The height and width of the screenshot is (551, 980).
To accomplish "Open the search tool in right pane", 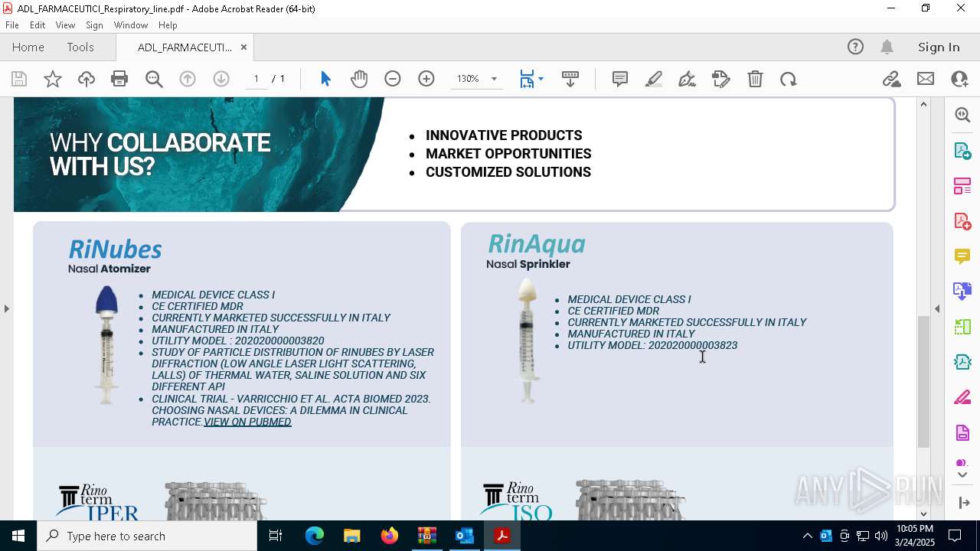I will pyautogui.click(x=962, y=115).
